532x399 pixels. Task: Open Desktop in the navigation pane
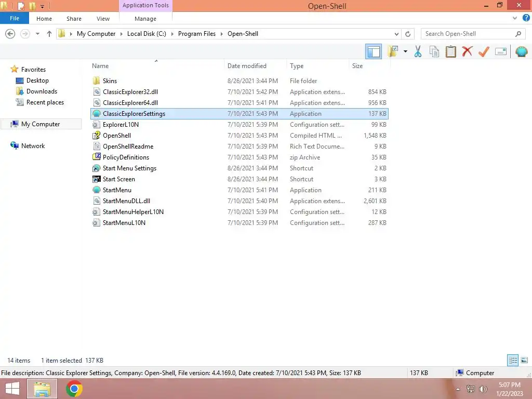tap(37, 81)
